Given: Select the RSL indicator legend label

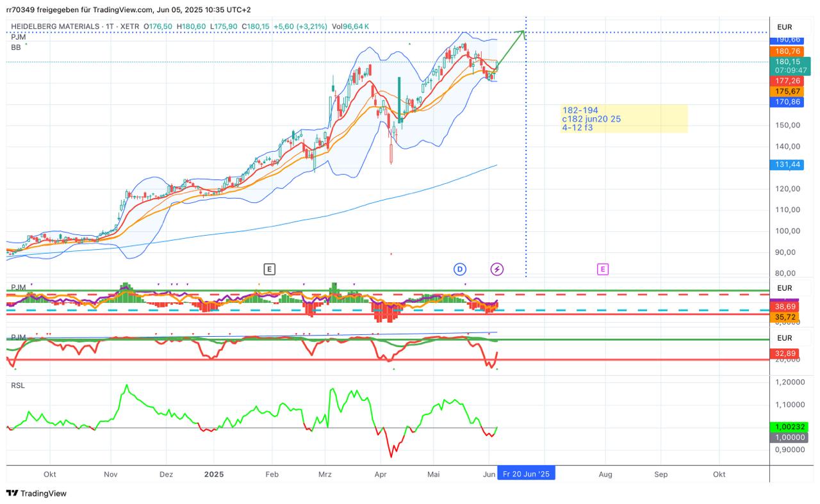Looking at the screenshot, I should pos(18,386).
